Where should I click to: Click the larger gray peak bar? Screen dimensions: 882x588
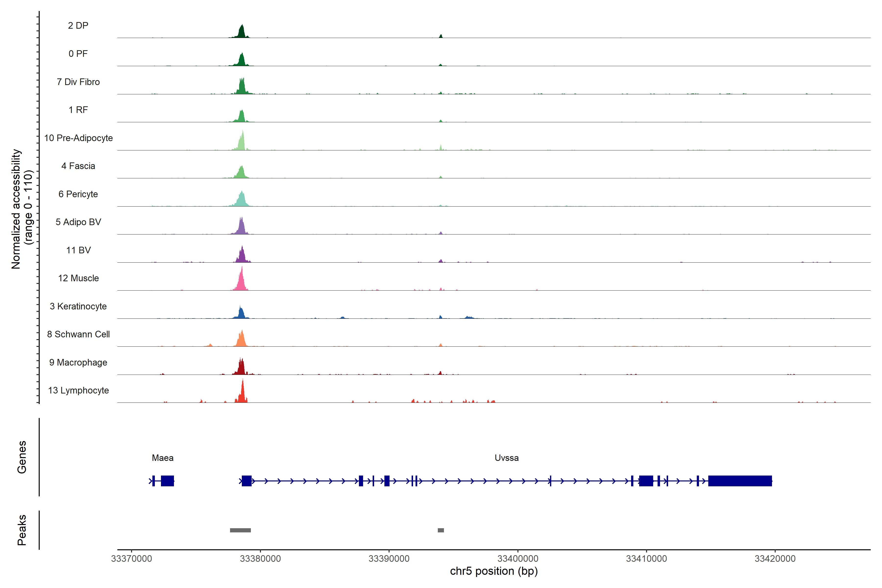pos(240,530)
